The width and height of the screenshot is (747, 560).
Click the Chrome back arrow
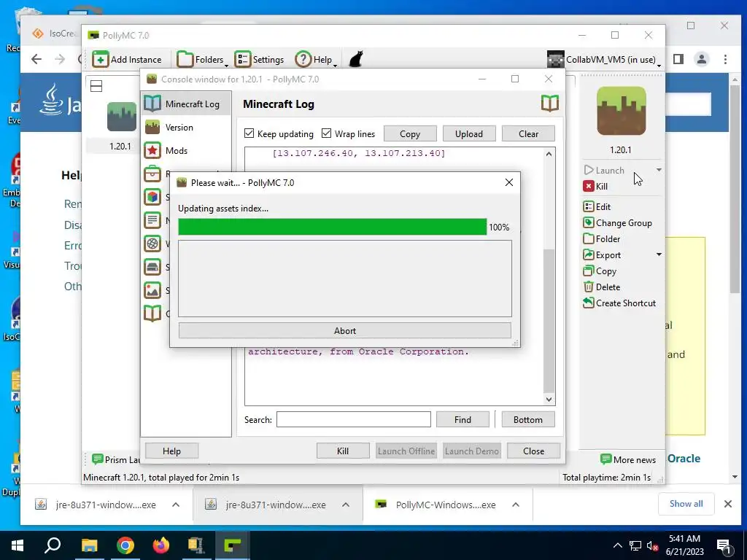coord(36,59)
